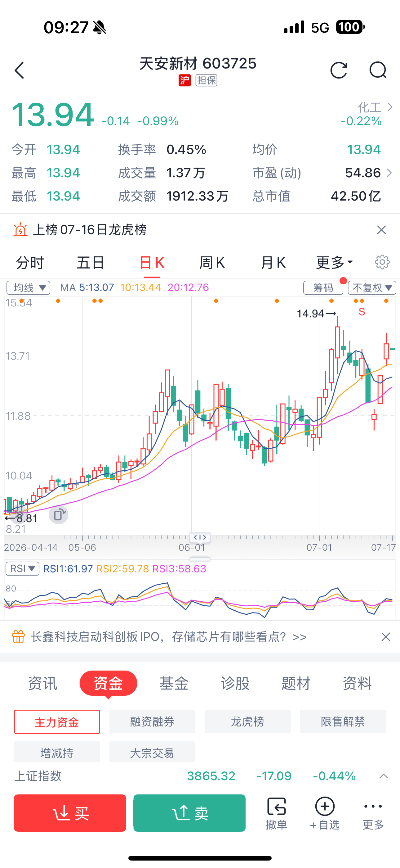The image size is (400, 868).
Task: Tap the 8.81 low price marker
Action: [x=21, y=518]
